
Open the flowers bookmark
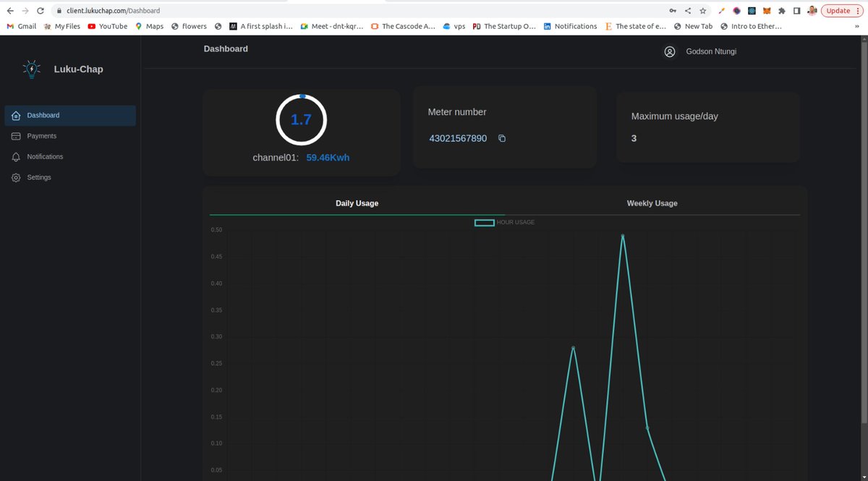tap(189, 26)
